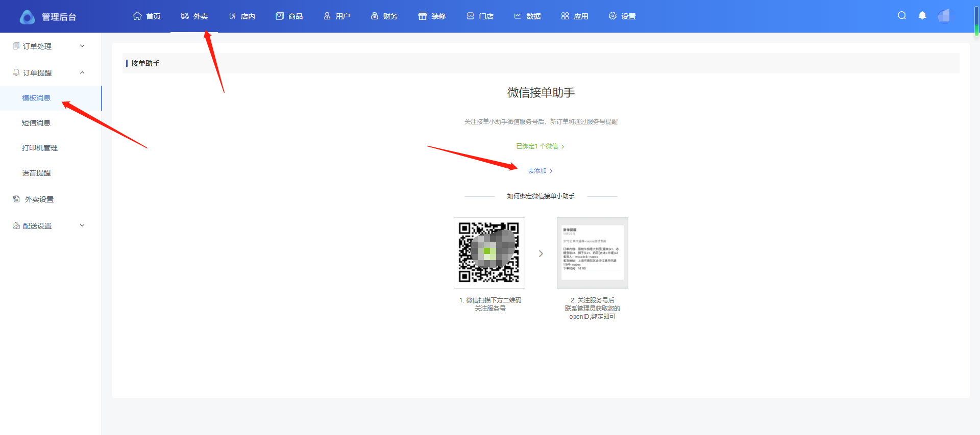
Task: Open the 财务 finance section
Action: (384, 16)
